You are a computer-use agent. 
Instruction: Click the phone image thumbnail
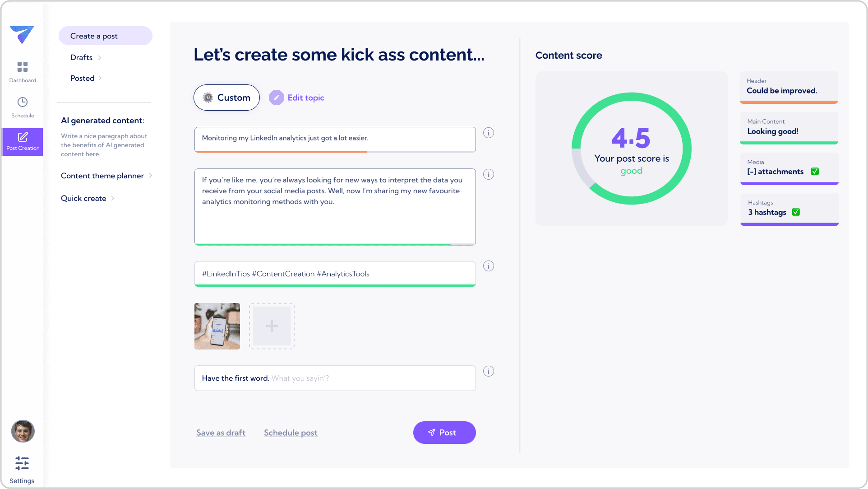tap(217, 326)
